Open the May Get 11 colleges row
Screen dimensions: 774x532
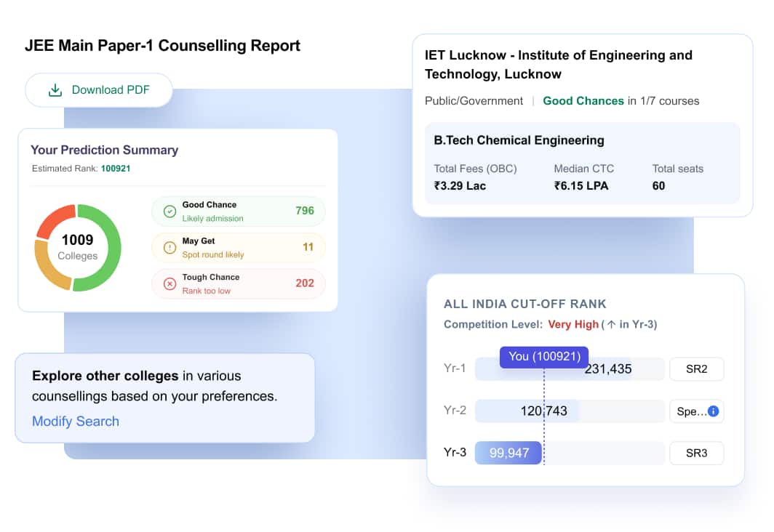pyautogui.click(x=239, y=248)
